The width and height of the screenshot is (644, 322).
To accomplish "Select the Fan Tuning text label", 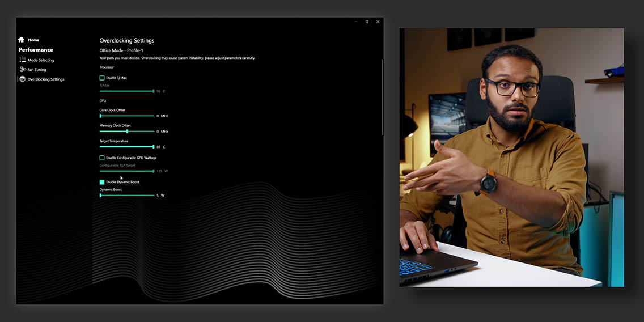I will (x=37, y=70).
